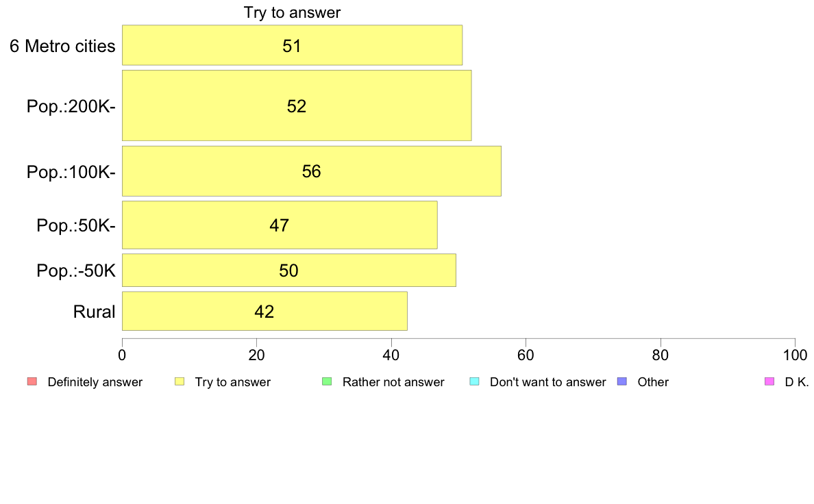Click the Definitely answer legend text
This screenshot has width=814, height=504.
[95, 382]
